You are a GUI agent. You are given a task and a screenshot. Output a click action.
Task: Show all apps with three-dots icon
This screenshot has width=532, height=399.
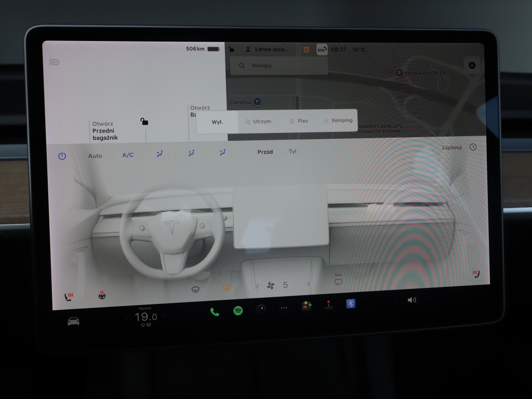(284, 308)
